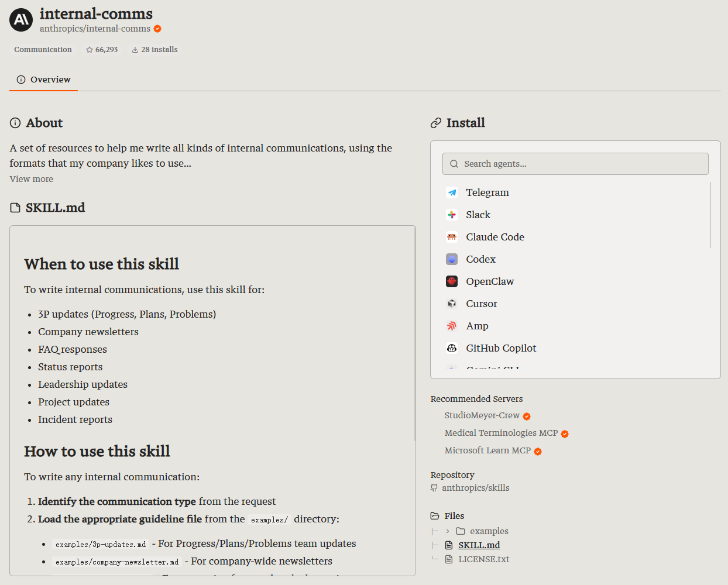Open Microsoft Learn MCP server link

(488, 450)
